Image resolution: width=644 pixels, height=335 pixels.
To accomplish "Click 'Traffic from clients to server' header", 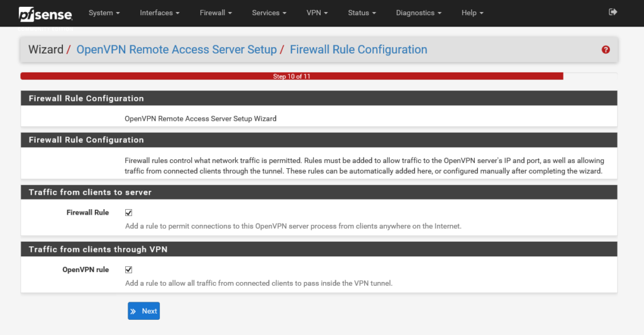I will [x=319, y=192].
